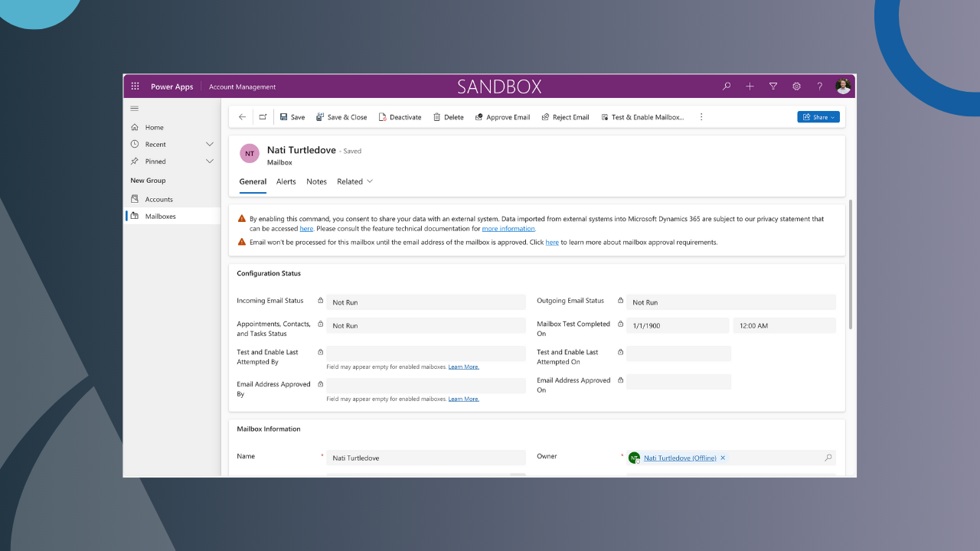
Task: Click the privacy statement 'here' link
Action: [x=306, y=229]
